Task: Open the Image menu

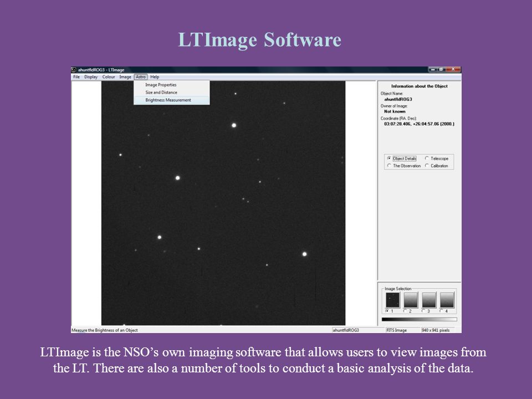Action: [125, 77]
